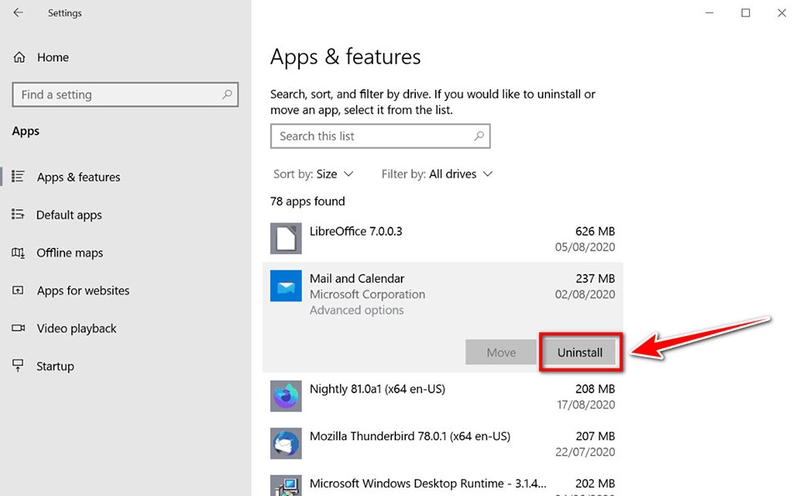Open the Sort by Size dropdown
The image size is (800, 496).
pos(313,174)
